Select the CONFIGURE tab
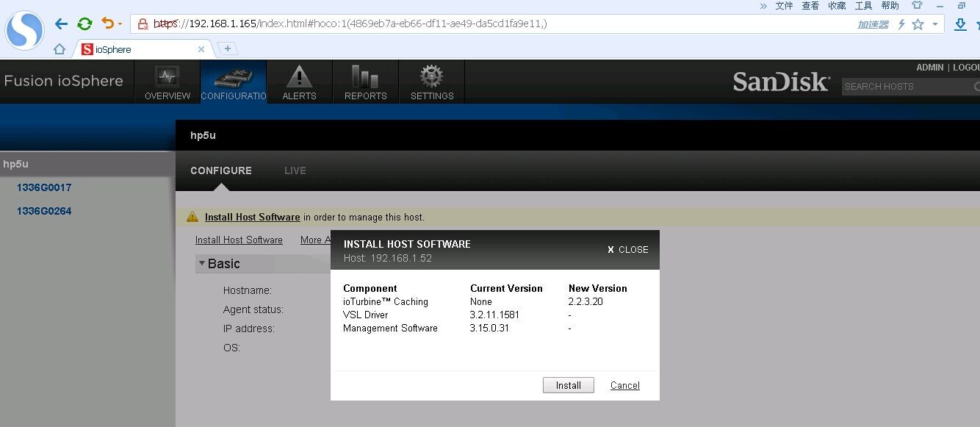Screen dimensions: 980x427 (x=221, y=171)
